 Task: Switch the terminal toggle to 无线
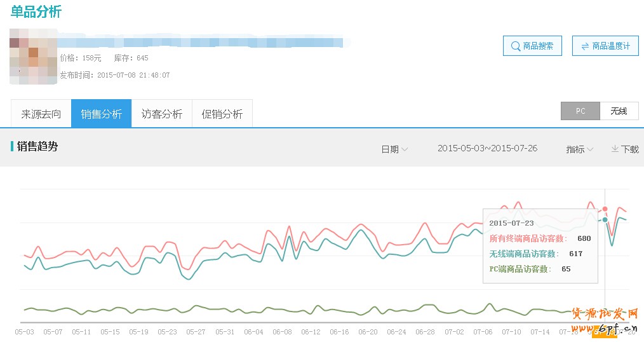[x=619, y=111]
